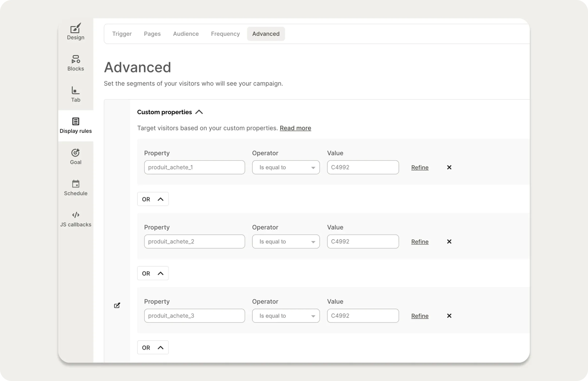
Task: Open operator dropdown for produit_achete_1
Action: coord(286,167)
